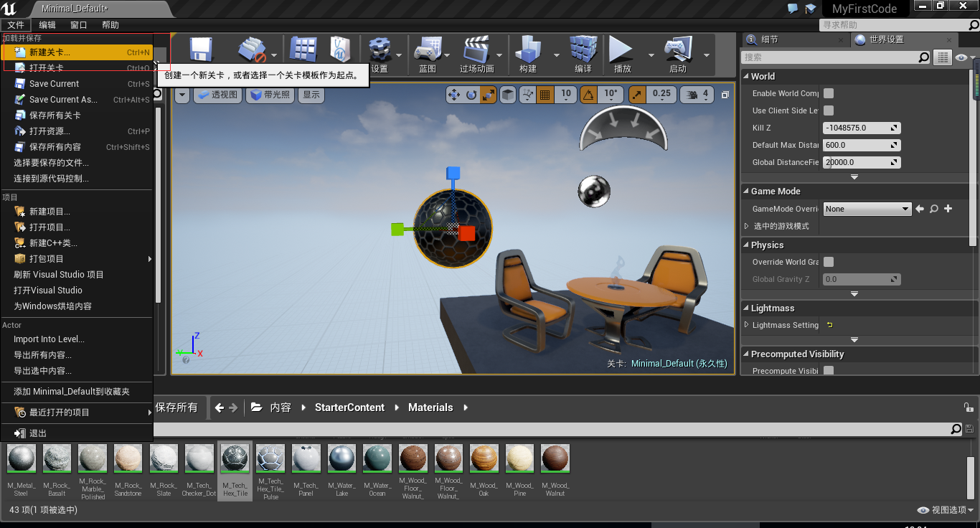The width and height of the screenshot is (980, 528).
Task: Open 打包项目 submenu
Action: (77, 258)
